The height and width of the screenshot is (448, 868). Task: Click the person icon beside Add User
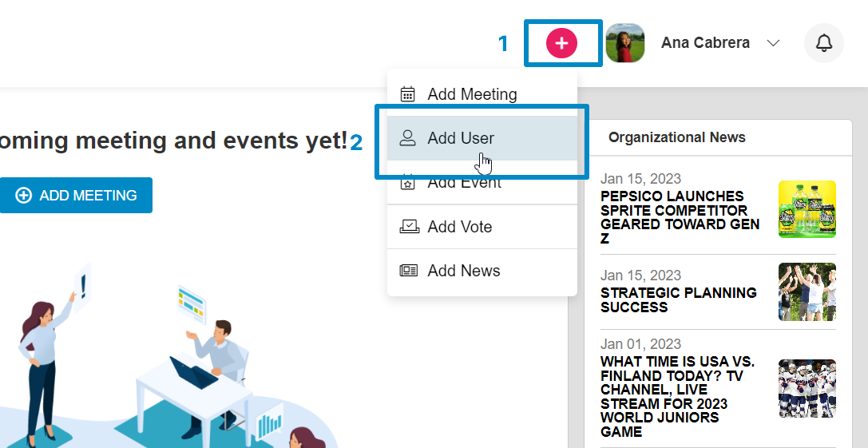click(408, 138)
